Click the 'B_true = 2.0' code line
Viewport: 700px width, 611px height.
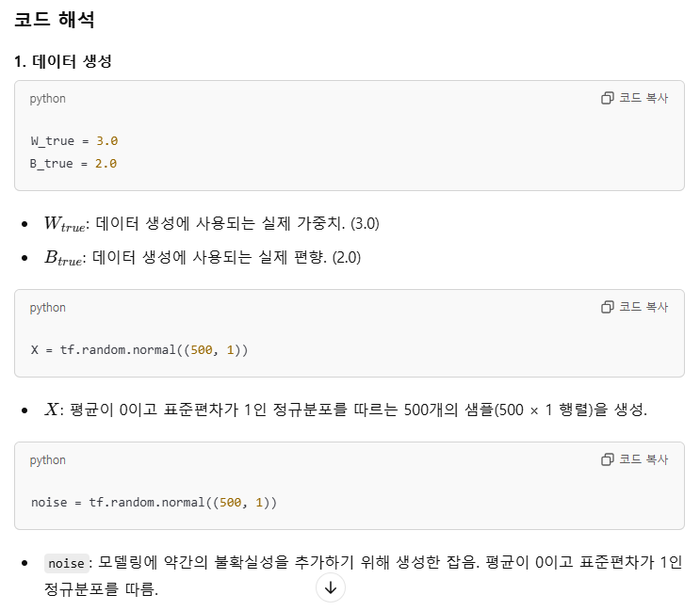pos(73,164)
